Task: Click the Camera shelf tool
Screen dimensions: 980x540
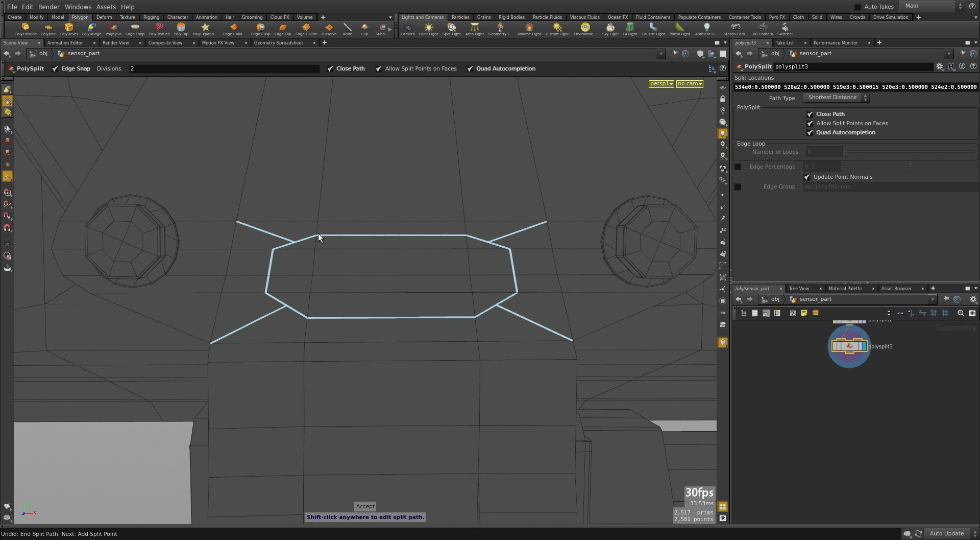Action: pyautogui.click(x=407, y=29)
